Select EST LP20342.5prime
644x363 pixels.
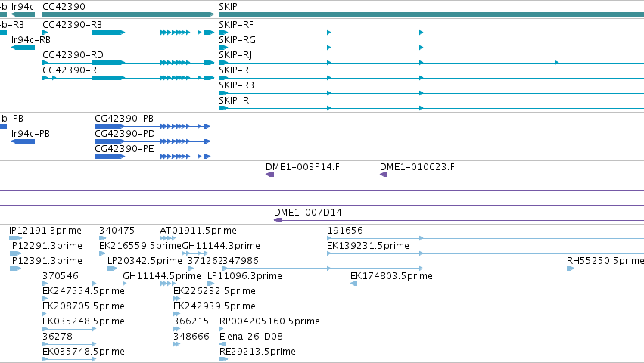(113, 268)
